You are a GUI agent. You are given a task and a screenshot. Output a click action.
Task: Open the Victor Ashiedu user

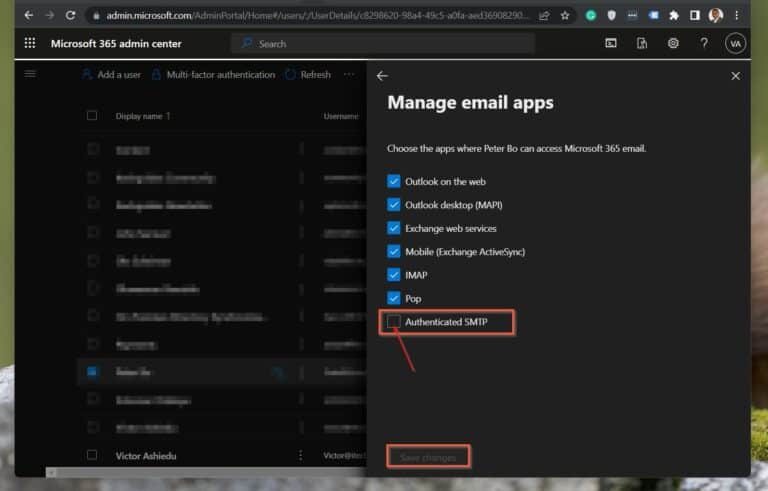coord(145,456)
